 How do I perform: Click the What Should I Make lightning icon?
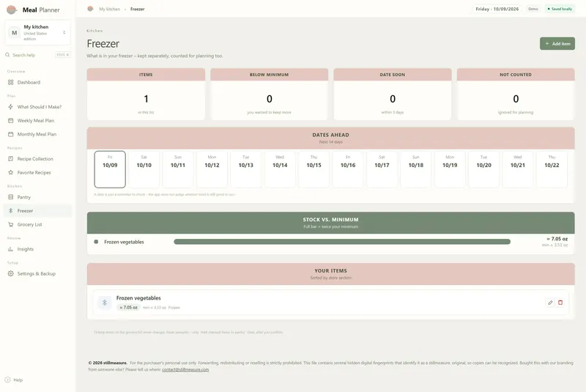tap(10, 107)
